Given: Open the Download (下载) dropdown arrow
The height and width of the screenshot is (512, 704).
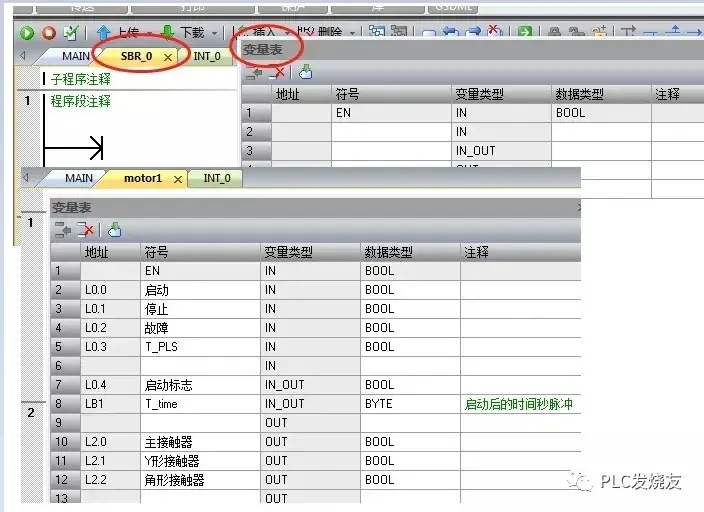Looking at the screenshot, I should [214, 33].
